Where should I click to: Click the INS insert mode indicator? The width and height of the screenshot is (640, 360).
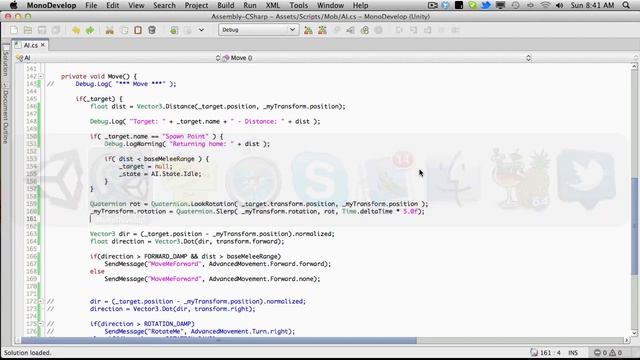(573, 353)
